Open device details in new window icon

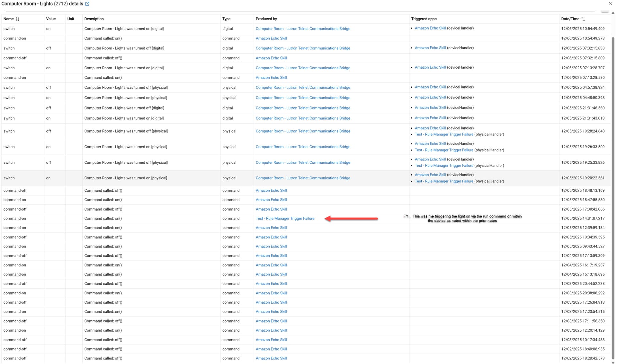pyautogui.click(x=87, y=4)
